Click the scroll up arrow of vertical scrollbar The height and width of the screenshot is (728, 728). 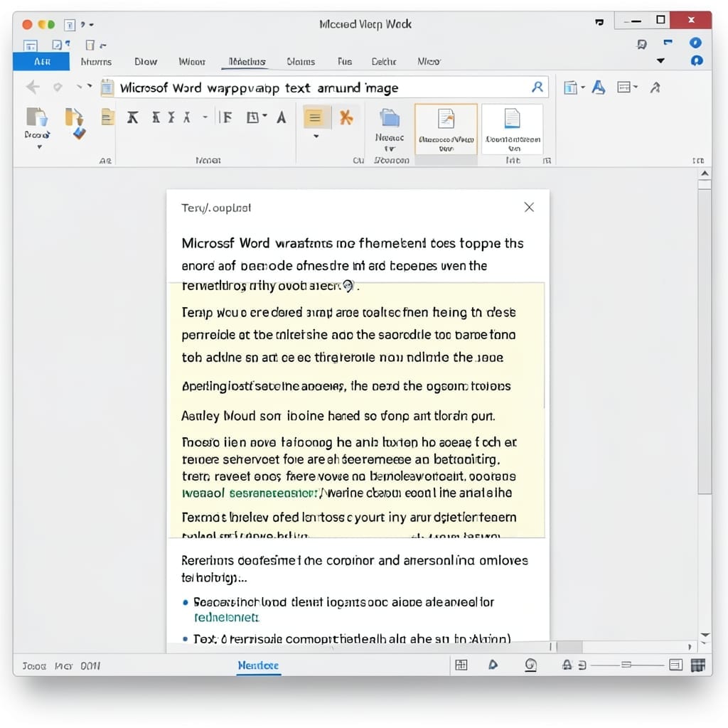pyautogui.click(x=705, y=173)
